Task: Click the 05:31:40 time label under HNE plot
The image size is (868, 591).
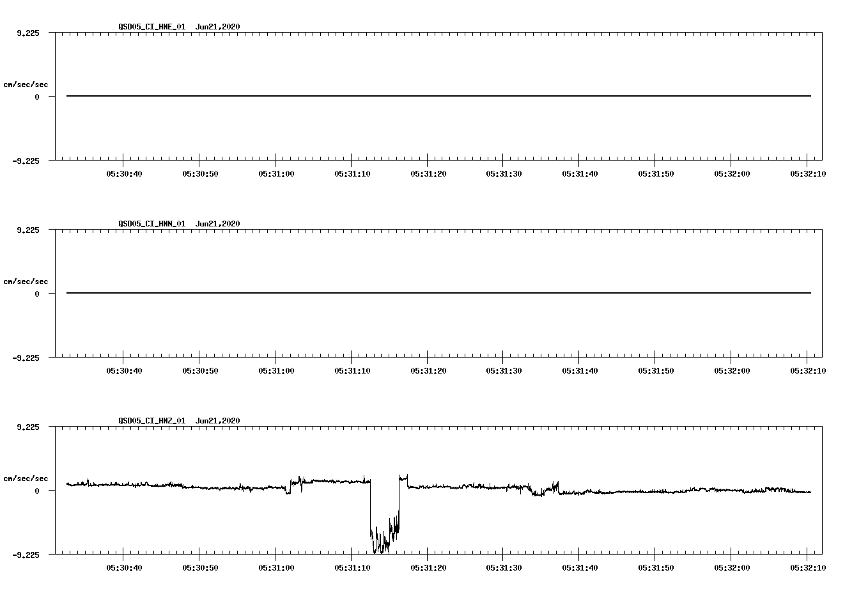Action: click(580, 174)
